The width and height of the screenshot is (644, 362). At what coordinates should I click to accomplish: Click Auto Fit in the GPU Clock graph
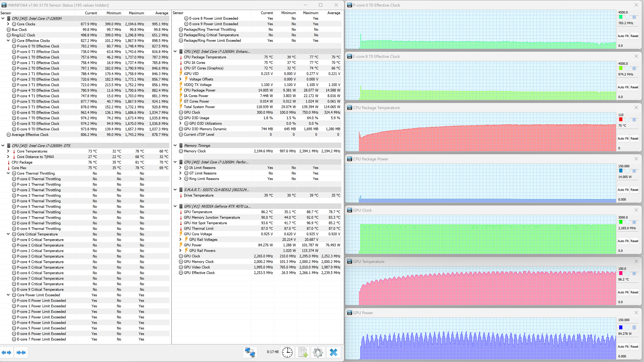(623, 241)
